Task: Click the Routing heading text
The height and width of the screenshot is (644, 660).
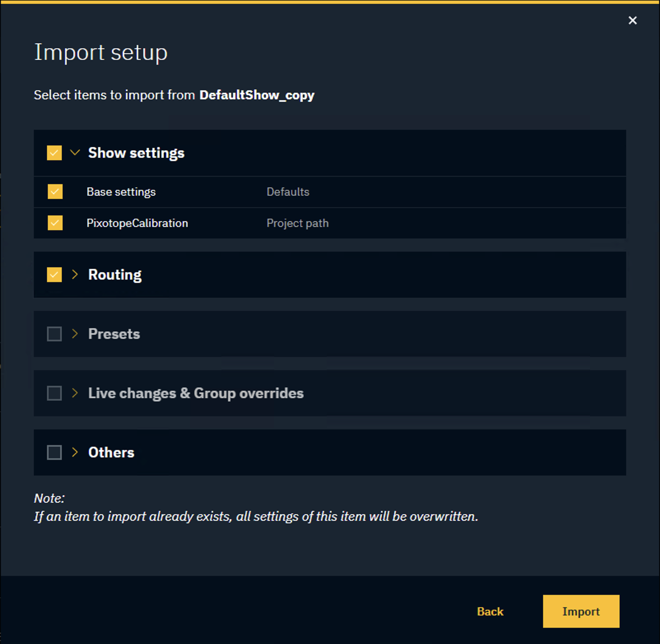Action: (115, 275)
